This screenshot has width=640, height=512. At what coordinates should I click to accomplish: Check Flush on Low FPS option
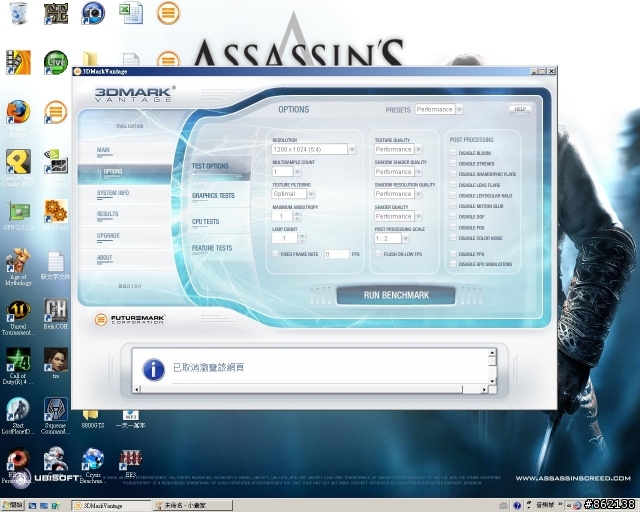(378, 254)
